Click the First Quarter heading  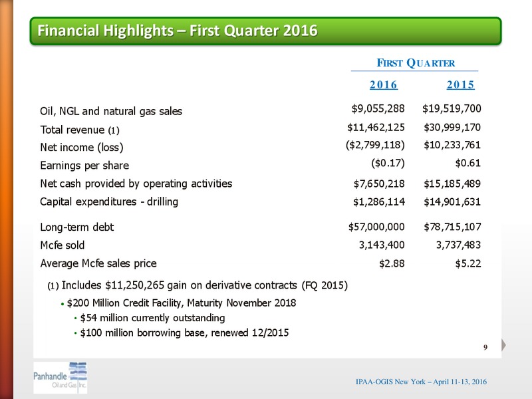tap(416, 63)
